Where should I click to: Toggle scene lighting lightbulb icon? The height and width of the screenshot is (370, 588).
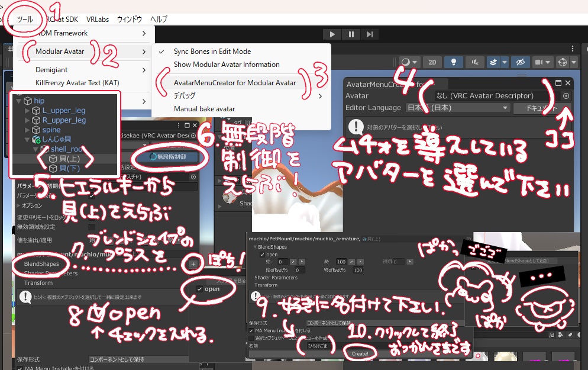tap(453, 62)
